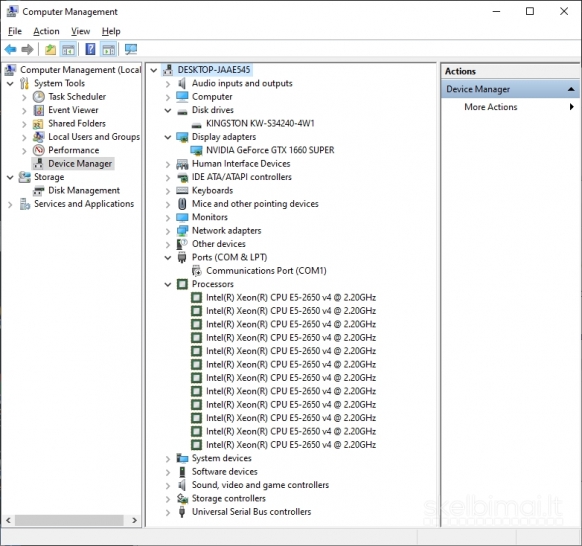
Task: Click the Back arrow toolbar icon
Action: tap(10, 49)
